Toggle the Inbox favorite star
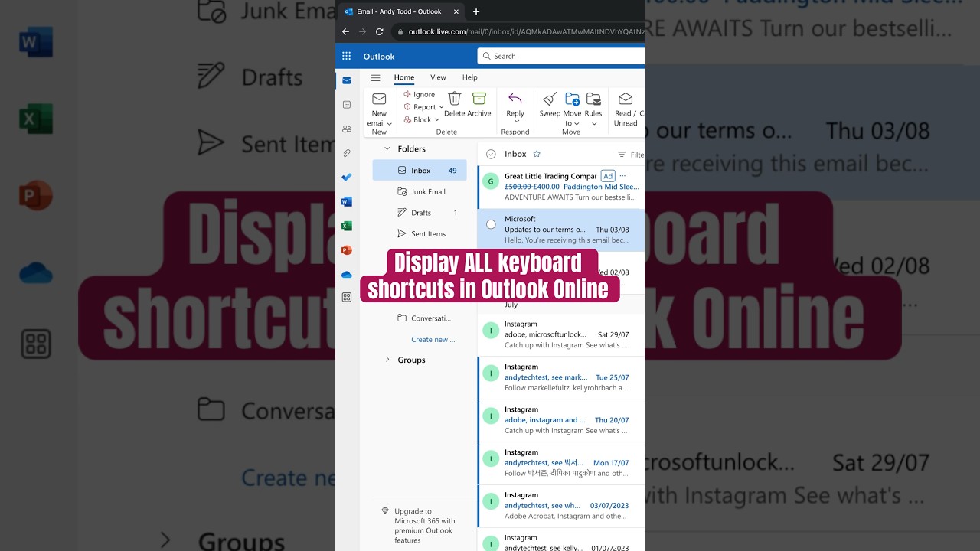980x551 pixels. 537,154
